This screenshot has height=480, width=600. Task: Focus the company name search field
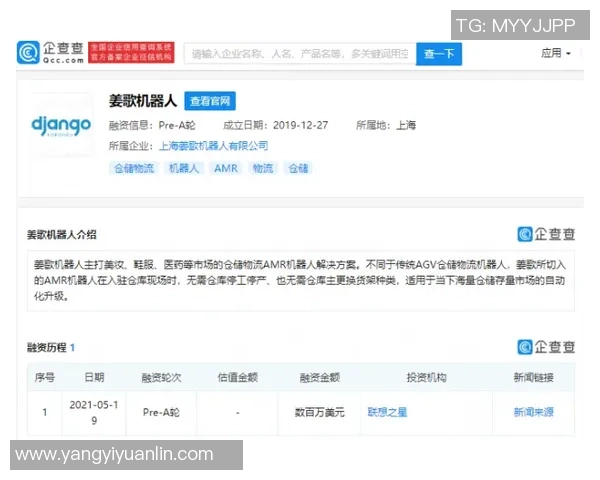pyautogui.click(x=300, y=54)
